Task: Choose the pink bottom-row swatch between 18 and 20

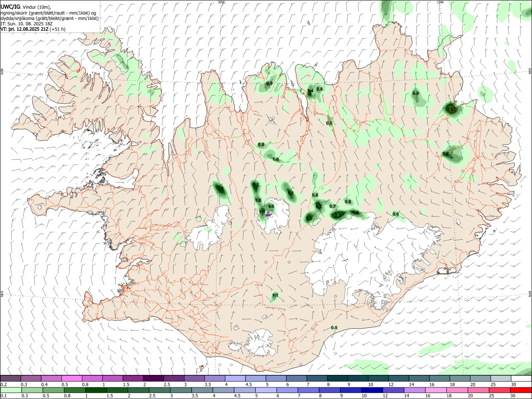Action: pyautogui.click(x=456, y=390)
